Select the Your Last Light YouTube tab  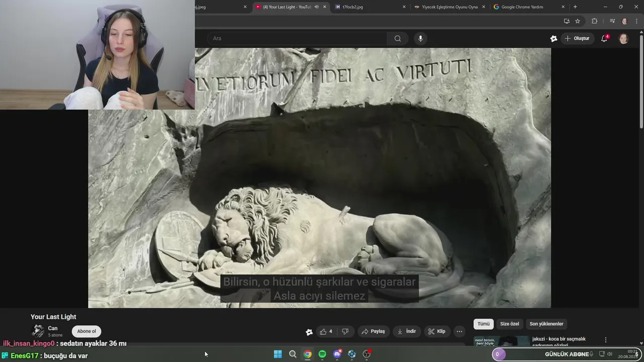pyautogui.click(x=287, y=7)
